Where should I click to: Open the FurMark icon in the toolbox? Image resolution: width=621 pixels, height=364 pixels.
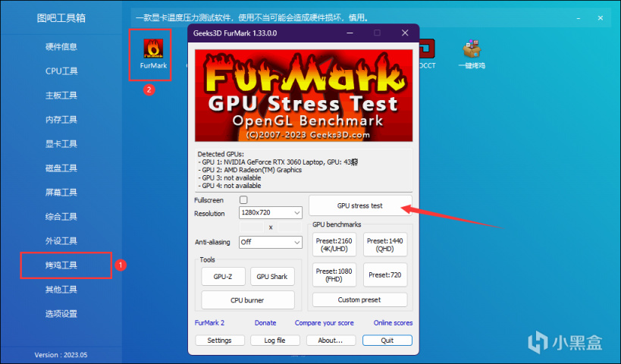tap(153, 55)
